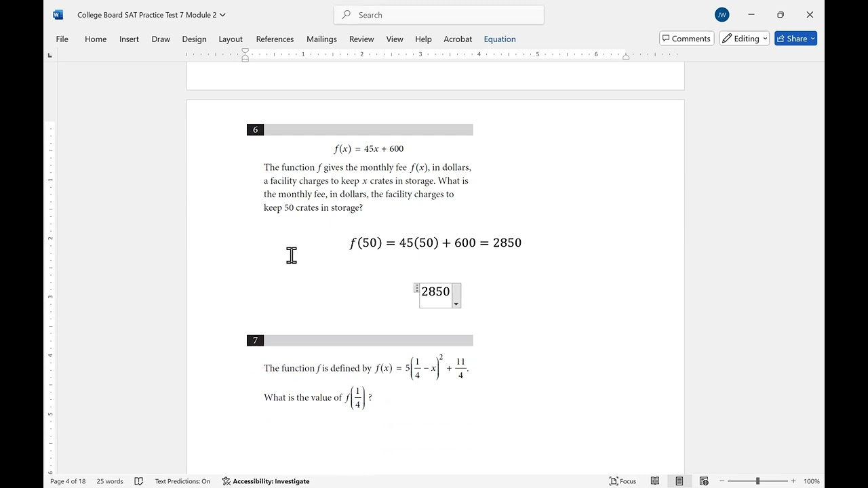Open the JW account profile icon
Viewport: 868px width, 488px height.
(722, 14)
